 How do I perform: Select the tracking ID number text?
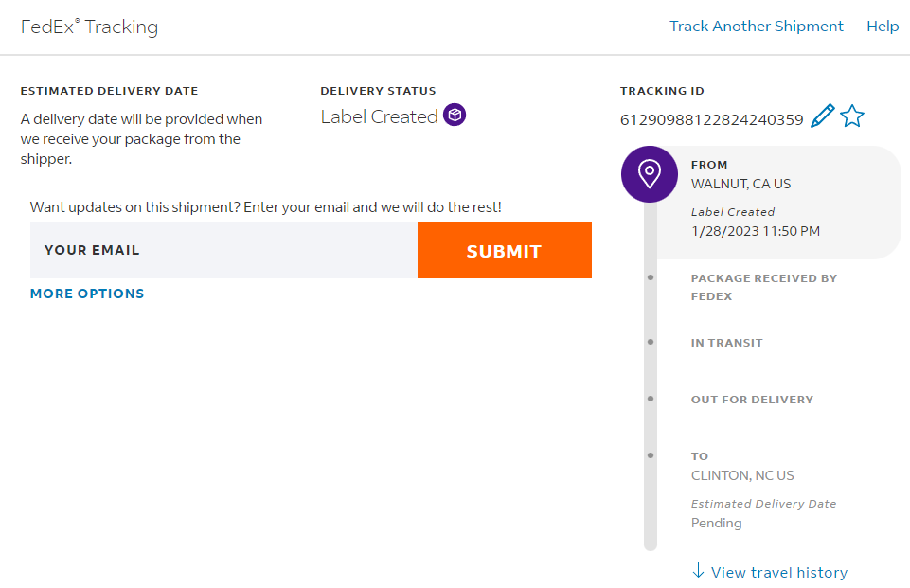(x=711, y=120)
